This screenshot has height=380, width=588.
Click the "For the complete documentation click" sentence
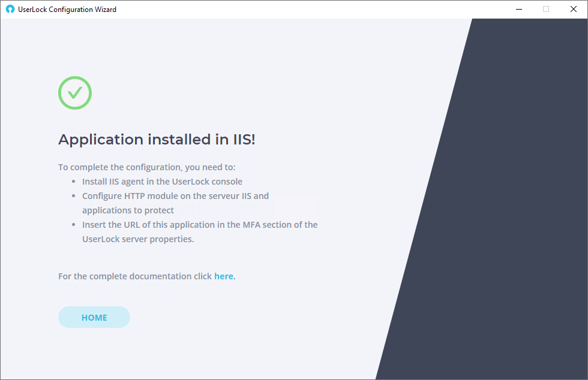tap(135, 276)
